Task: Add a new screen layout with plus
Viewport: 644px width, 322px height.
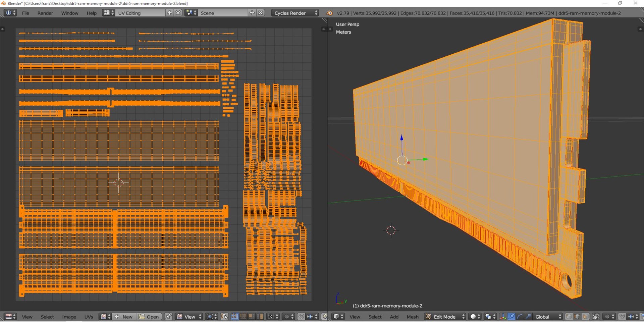Action: [x=169, y=13]
